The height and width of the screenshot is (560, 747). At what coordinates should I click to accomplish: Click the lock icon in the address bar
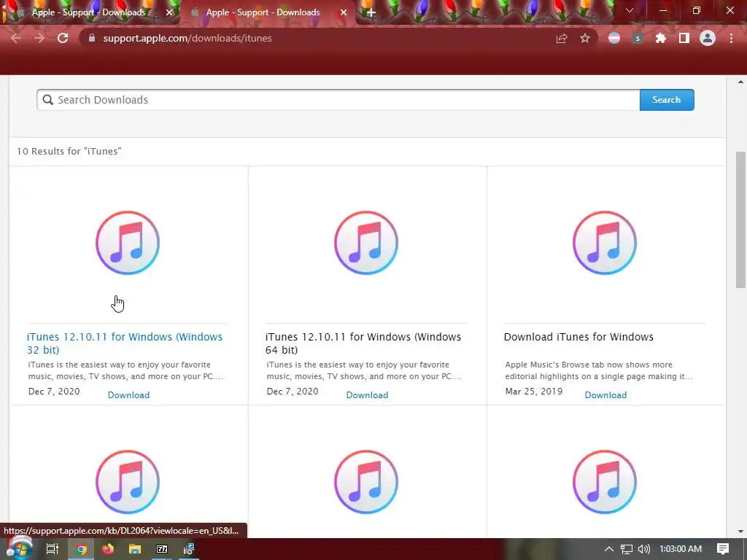click(92, 38)
